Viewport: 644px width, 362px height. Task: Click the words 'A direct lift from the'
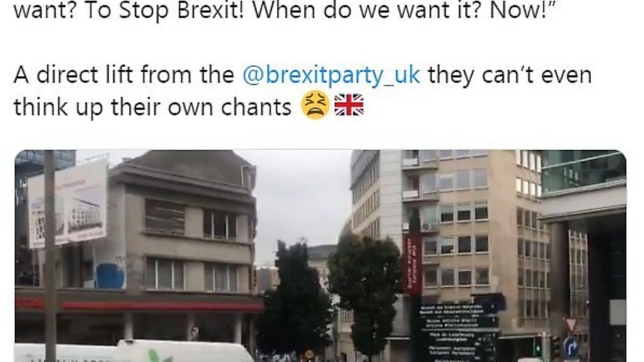point(124,75)
